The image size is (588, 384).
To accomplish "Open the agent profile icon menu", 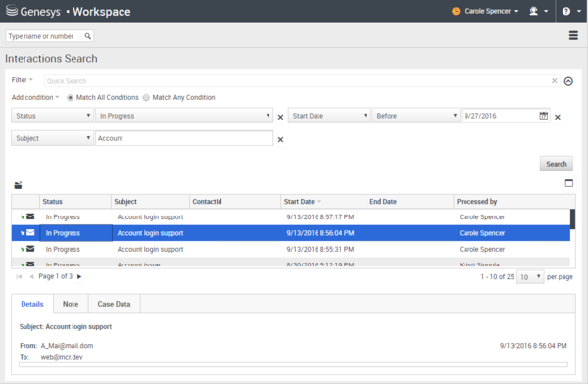I will point(538,11).
